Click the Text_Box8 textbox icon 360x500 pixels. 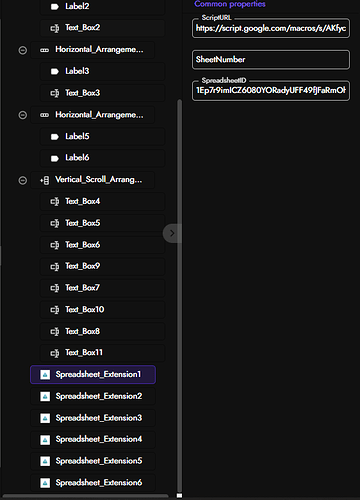point(55,332)
